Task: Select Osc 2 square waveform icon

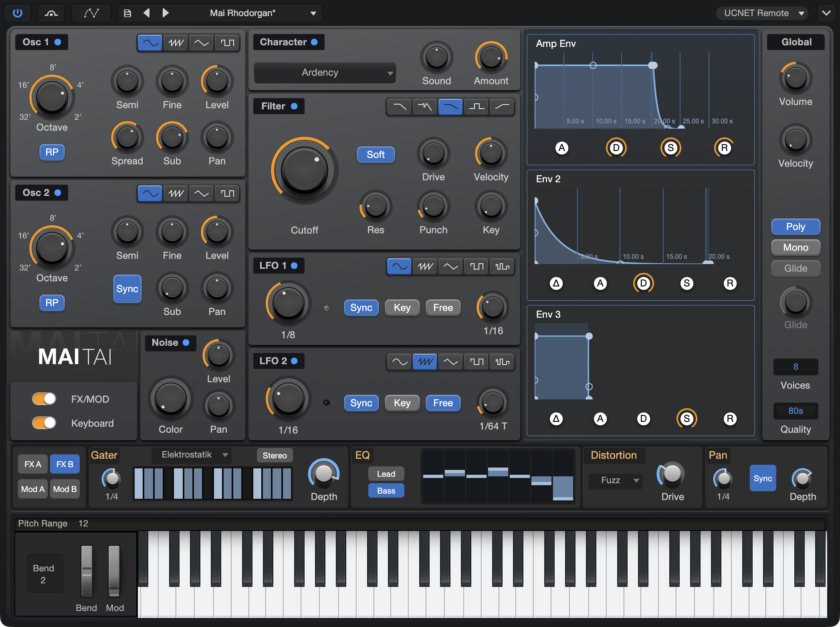Action: pyautogui.click(x=227, y=193)
